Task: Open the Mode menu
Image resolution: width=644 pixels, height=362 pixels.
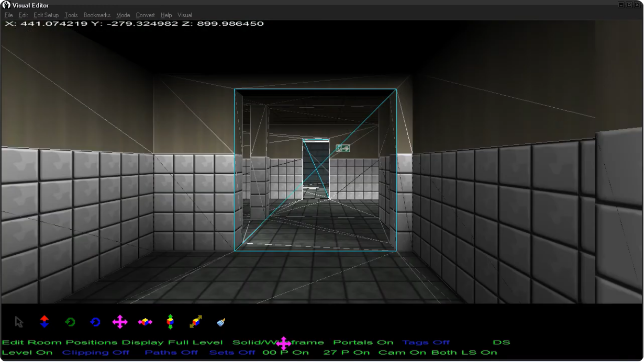Action: click(123, 15)
